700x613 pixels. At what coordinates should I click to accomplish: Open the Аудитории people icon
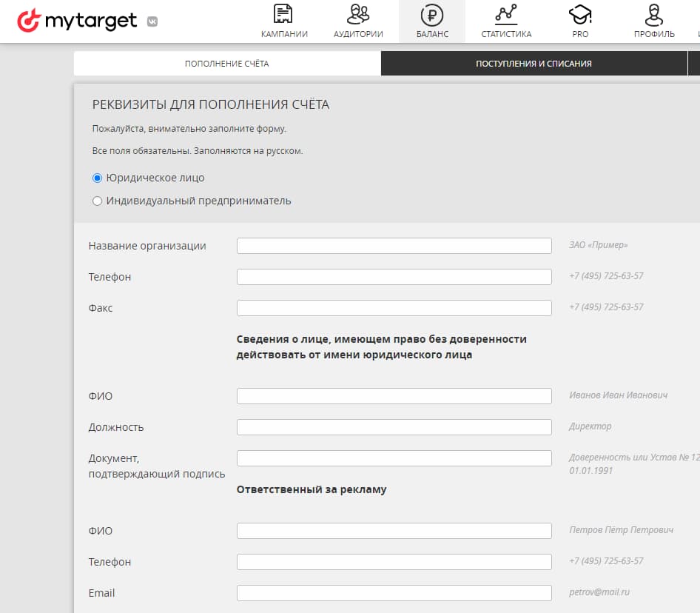pyautogui.click(x=358, y=14)
